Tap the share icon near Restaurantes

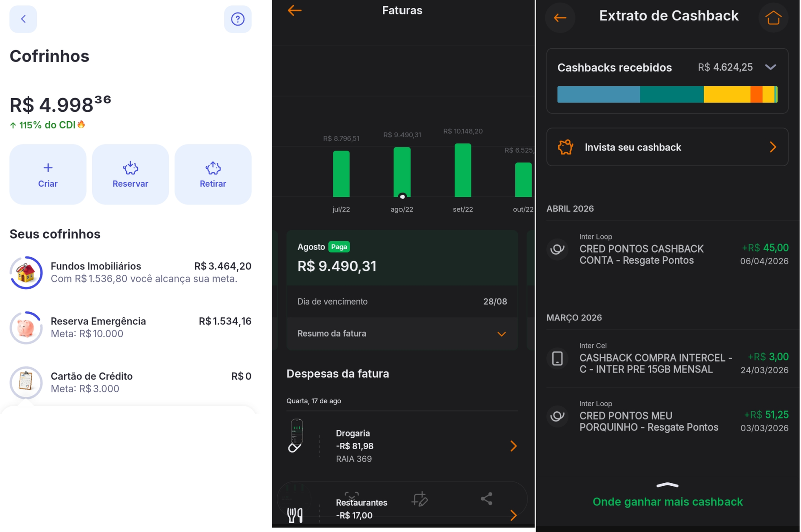(x=487, y=498)
